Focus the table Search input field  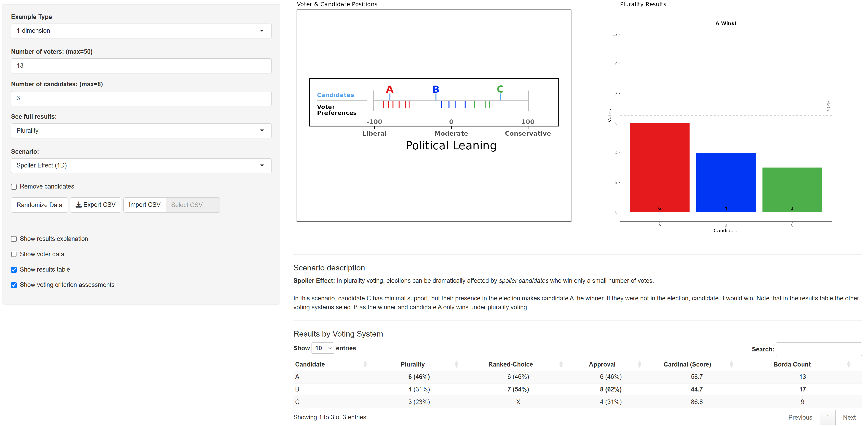click(819, 349)
